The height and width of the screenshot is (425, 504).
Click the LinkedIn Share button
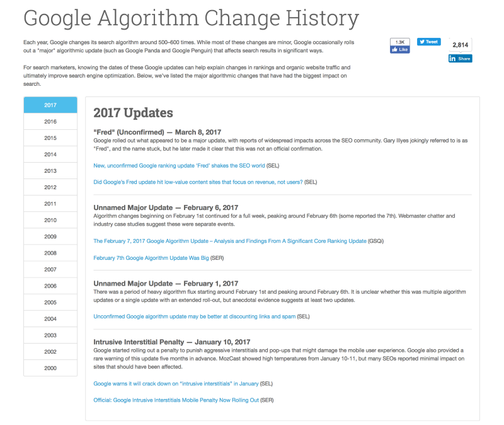pos(461,59)
